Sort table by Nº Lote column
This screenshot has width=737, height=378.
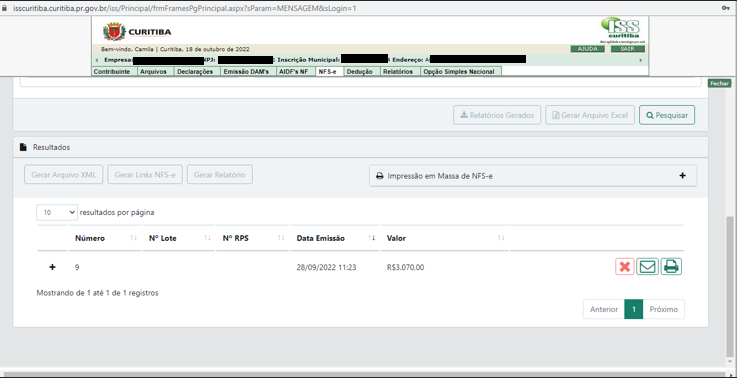[179, 238]
